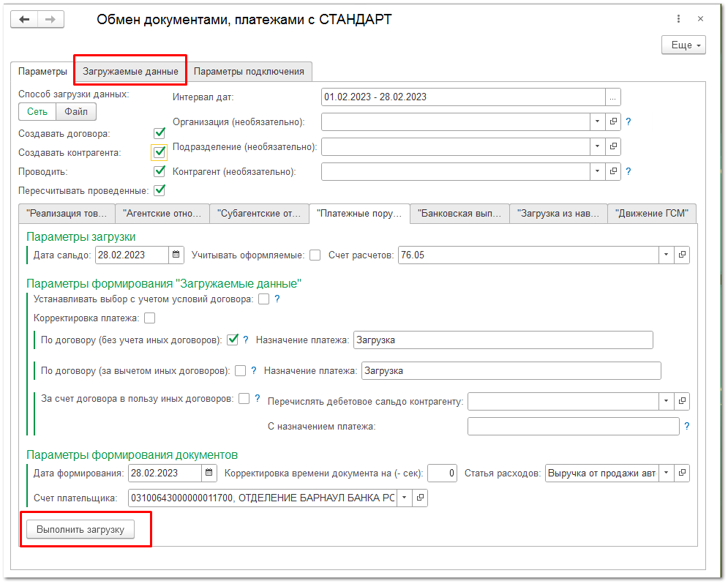Enable the Корректировка платежа checkbox

pyautogui.click(x=150, y=318)
